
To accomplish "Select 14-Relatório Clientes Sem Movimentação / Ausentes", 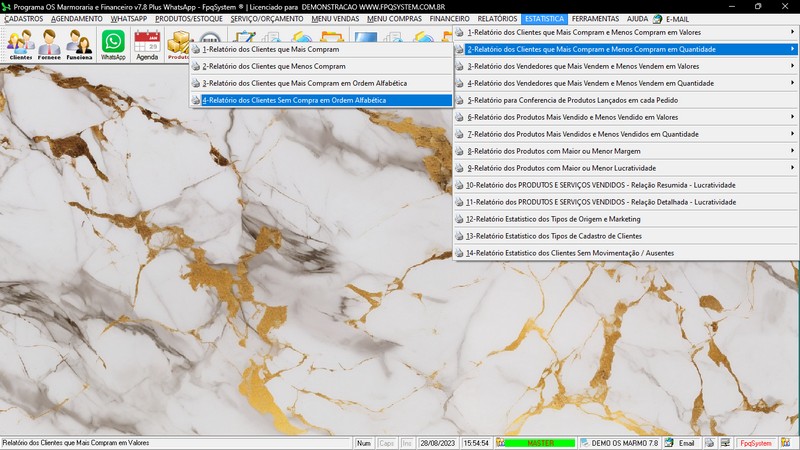I will coord(570,253).
